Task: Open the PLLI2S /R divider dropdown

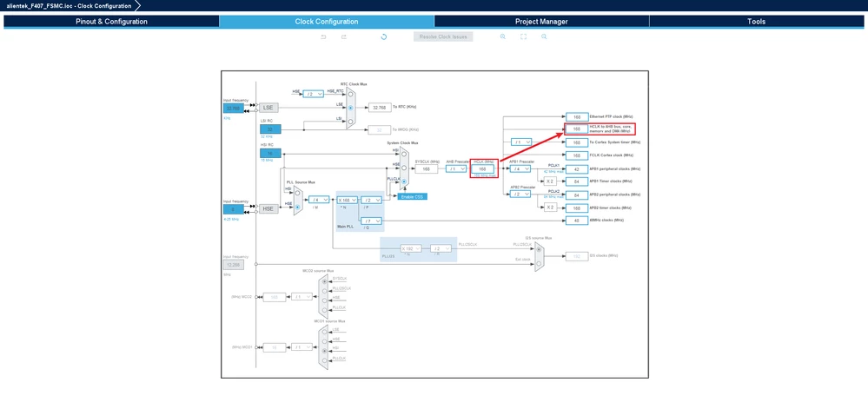Action: click(441, 249)
